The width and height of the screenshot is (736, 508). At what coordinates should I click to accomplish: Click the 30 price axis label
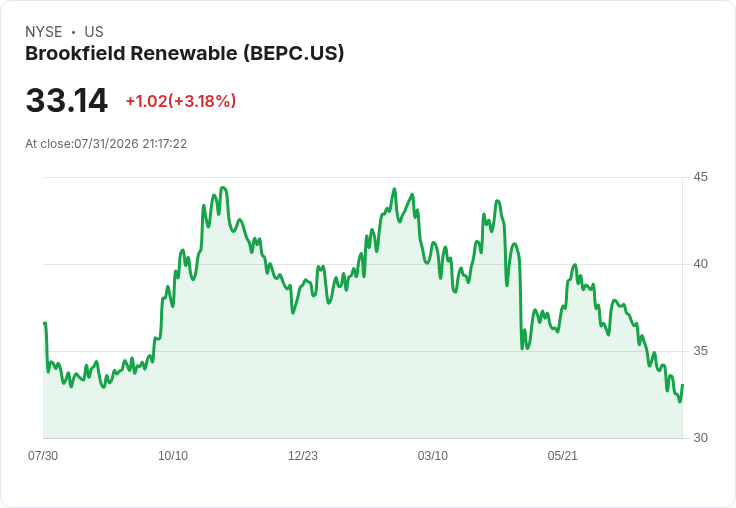700,438
